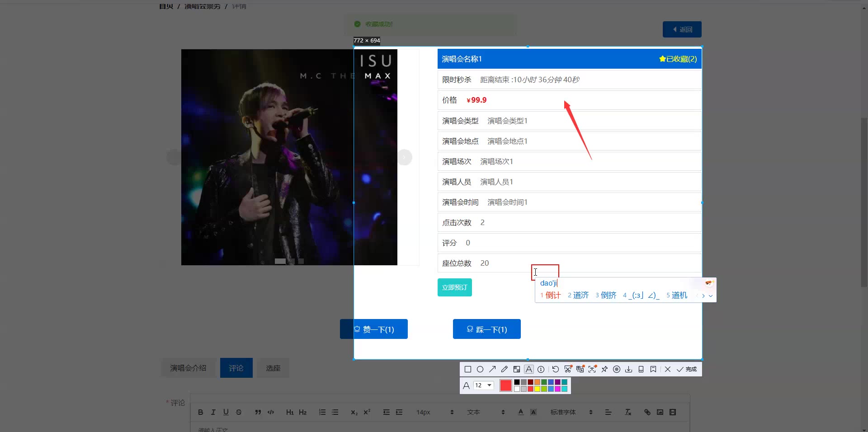Save screenshot with download icon

pyautogui.click(x=628, y=369)
